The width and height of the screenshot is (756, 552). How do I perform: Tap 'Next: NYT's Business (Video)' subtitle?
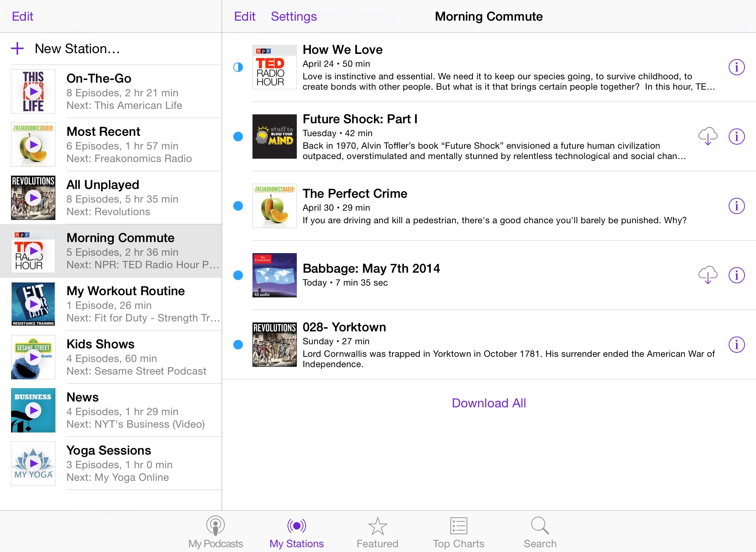pyautogui.click(x=135, y=424)
